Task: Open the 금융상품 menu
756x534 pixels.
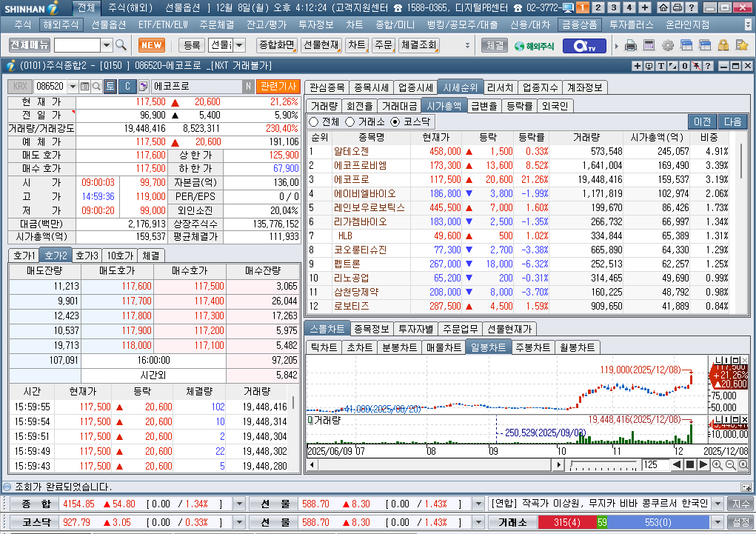Action: click(x=580, y=24)
